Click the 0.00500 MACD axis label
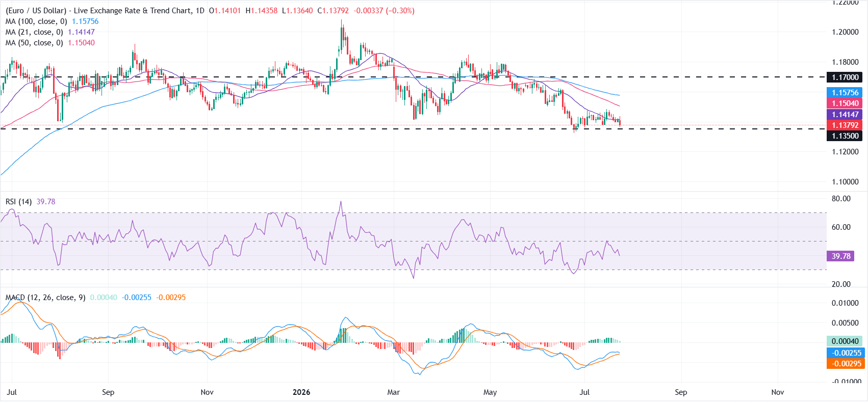The width and height of the screenshot is (868, 403). coord(845,323)
